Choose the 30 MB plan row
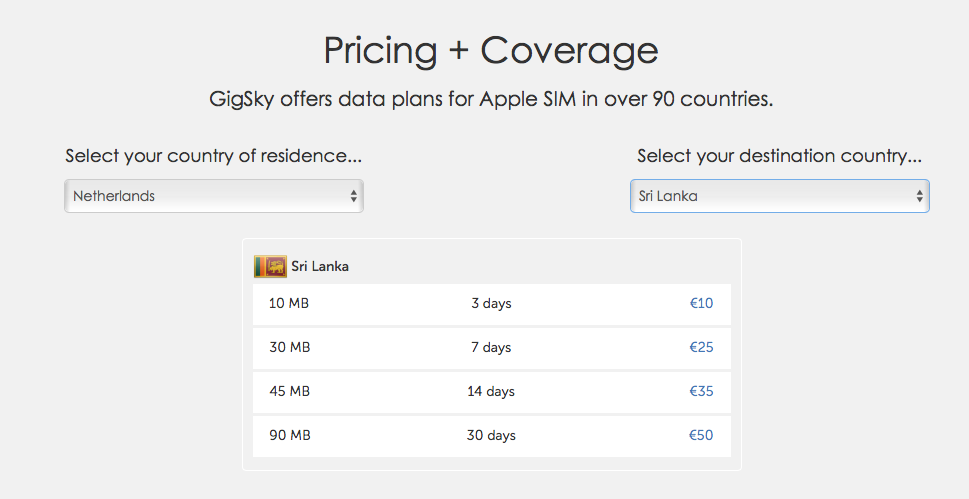 point(492,348)
